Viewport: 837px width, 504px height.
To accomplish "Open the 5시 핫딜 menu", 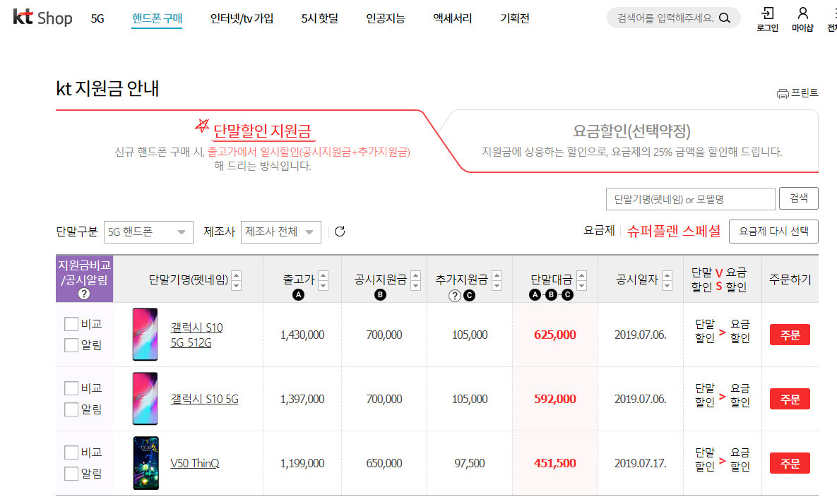I will [x=320, y=18].
